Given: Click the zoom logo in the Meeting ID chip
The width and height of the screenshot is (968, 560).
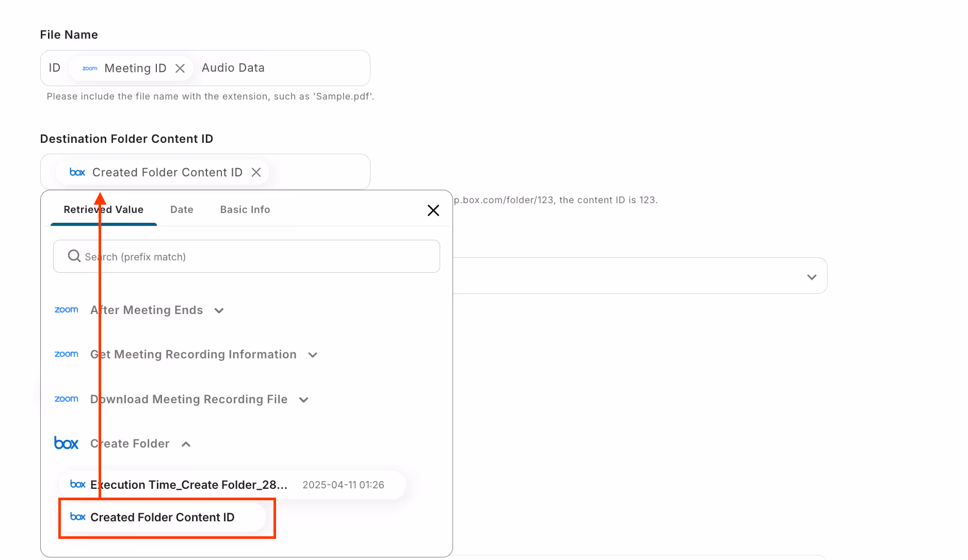Looking at the screenshot, I should (x=90, y=68).
